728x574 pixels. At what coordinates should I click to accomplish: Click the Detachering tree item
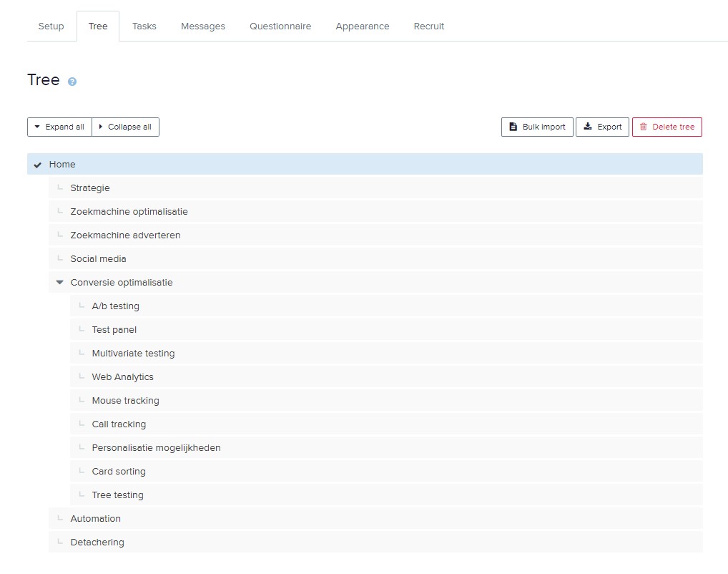tap(97, 543)
